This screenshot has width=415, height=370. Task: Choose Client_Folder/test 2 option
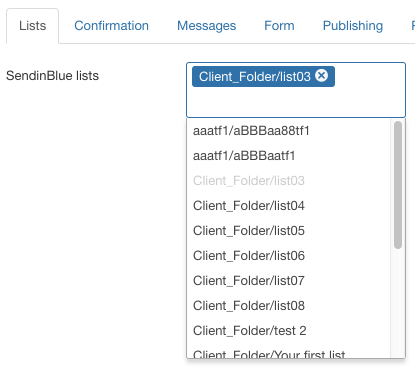click(288, 331)
